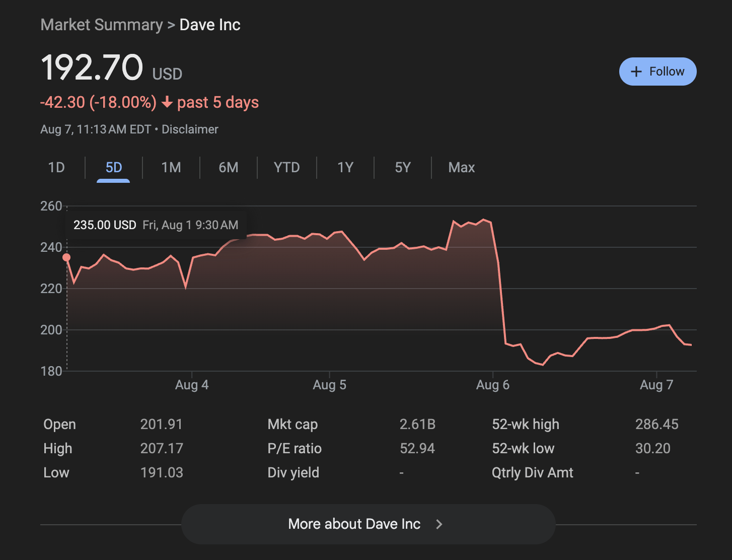This screenshot has width=732, height=560.
Task: Show the YTD chart range
Action: [x=287, y=167]
